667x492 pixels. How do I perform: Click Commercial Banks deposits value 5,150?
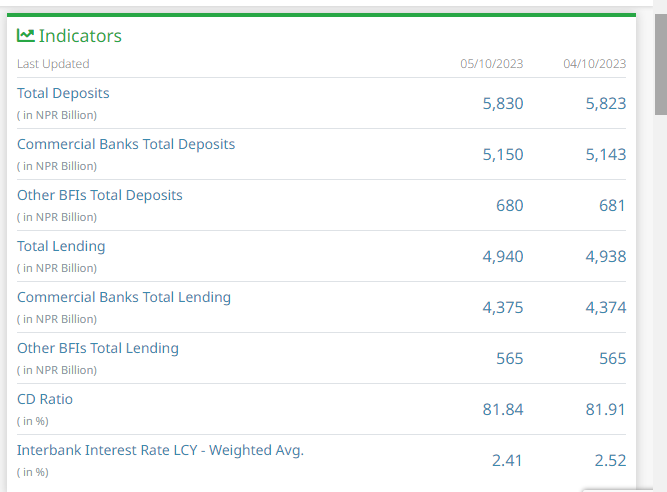point(502,155)
